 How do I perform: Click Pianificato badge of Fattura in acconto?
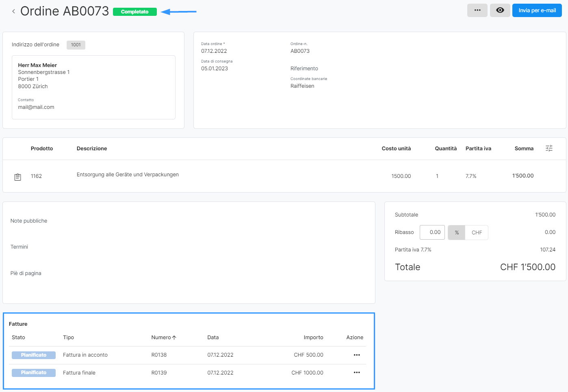click(x=34, y=355)
